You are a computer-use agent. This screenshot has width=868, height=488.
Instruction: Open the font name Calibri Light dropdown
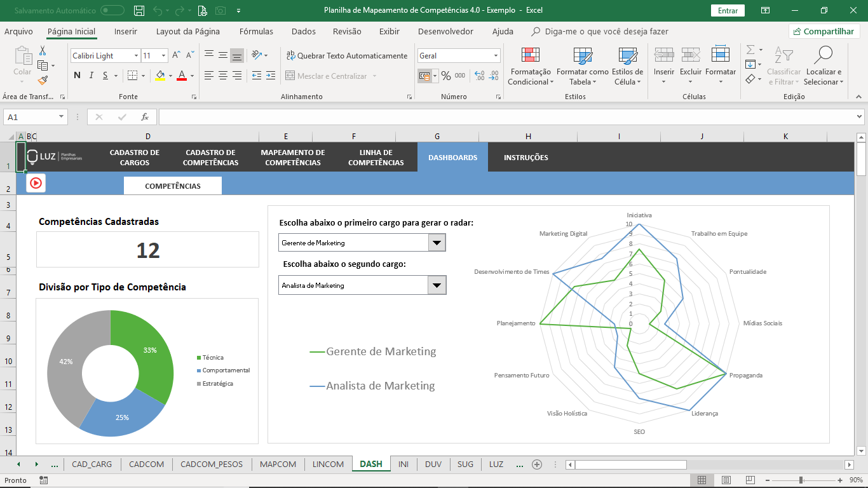click(136, 56)
